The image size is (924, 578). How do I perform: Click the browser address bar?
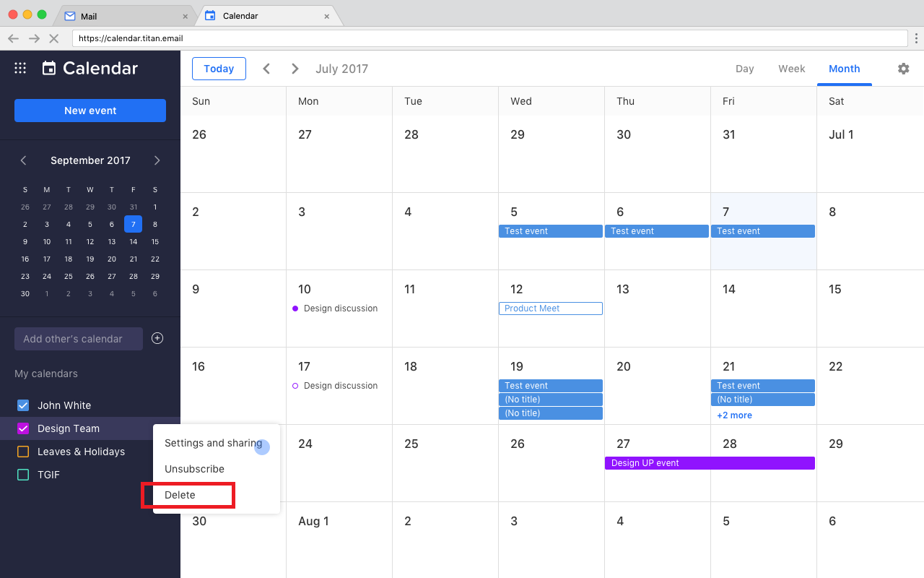pyautogui.click(x=489, y=38)
